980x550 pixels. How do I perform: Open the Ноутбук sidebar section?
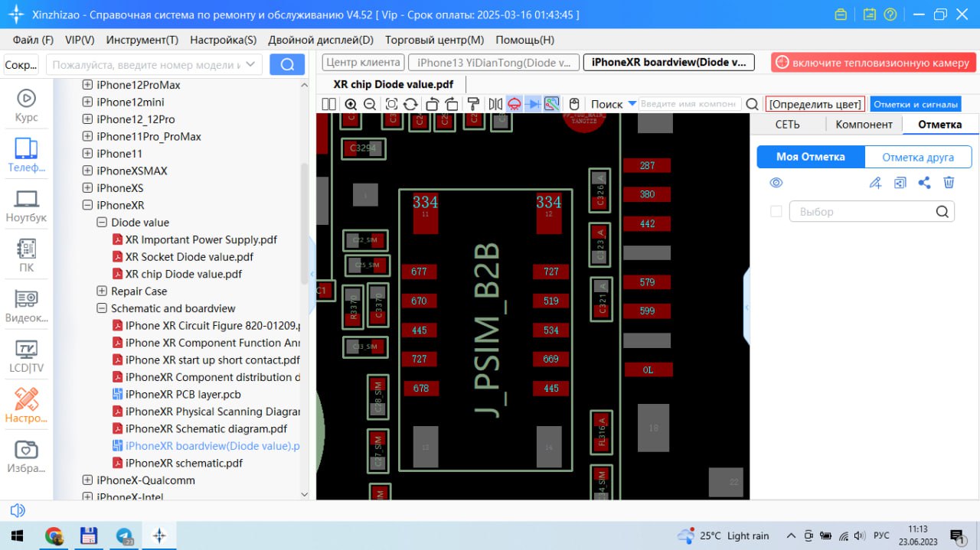pos(26,206)
